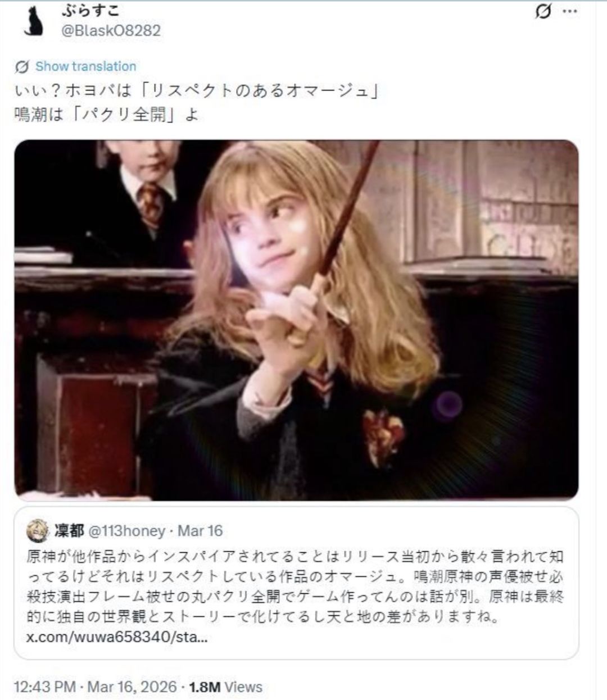This screenshot has width=607, height=700.
Task: Click the Grok icon beside Show translation
Action: [x=22, y=67]
